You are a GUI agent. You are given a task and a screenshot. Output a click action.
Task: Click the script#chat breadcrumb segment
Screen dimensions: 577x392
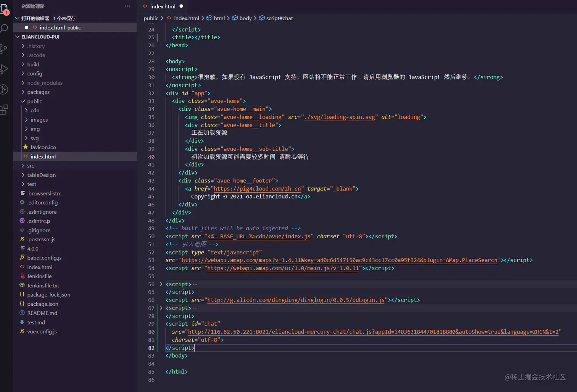[279, 18]
